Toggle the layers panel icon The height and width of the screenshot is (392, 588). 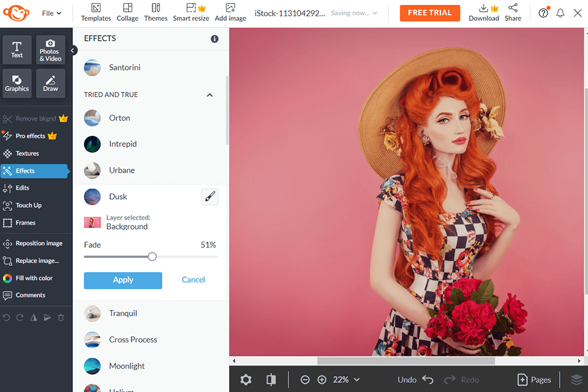click(x=576, y=380)
